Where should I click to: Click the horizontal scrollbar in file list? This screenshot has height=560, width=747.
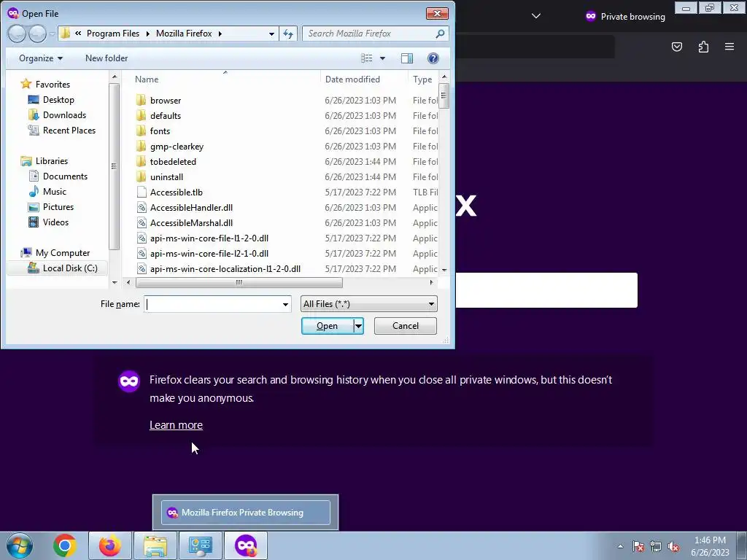pos(239,282)
